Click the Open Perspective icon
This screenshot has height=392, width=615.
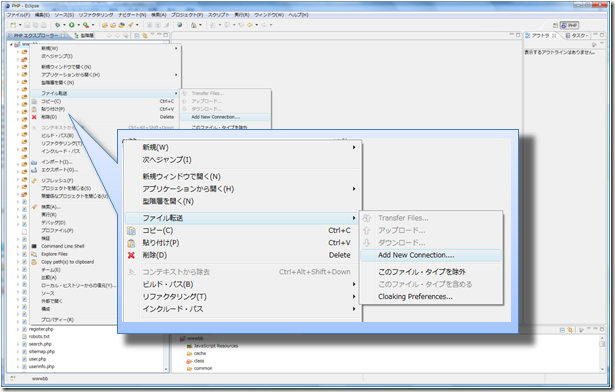[555, 25]
